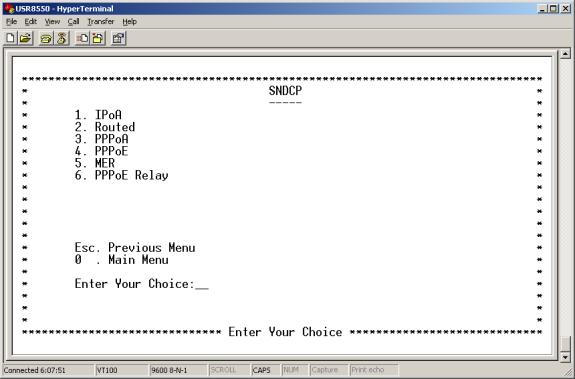The height and width of the screenshot is (379, 575).
Task: Open the Help menu
Action: (x=129, y=22)
